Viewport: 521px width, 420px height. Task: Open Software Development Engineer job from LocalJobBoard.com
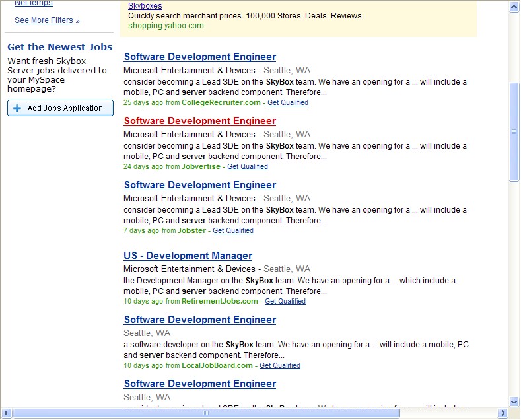pyautogui.click(x=200, y=320)
